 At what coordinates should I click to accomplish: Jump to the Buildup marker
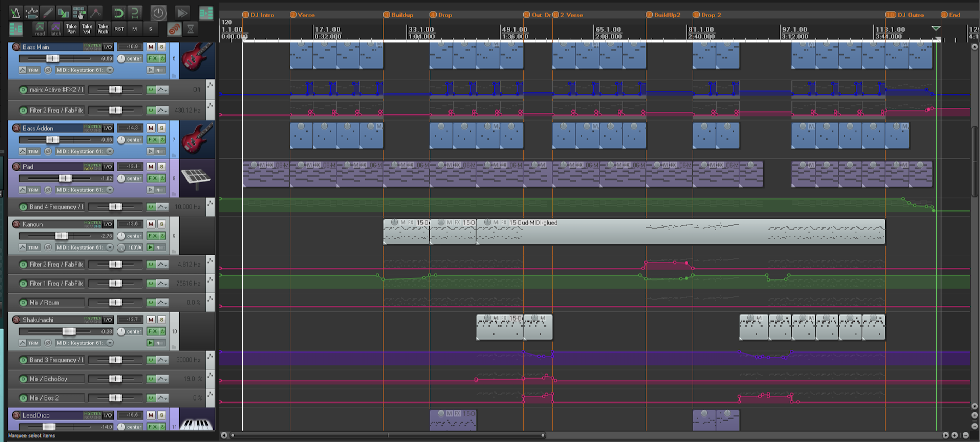pos(399,15)
